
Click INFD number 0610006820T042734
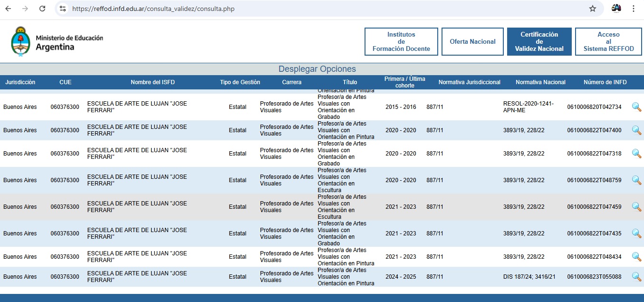tap(594, 107)
